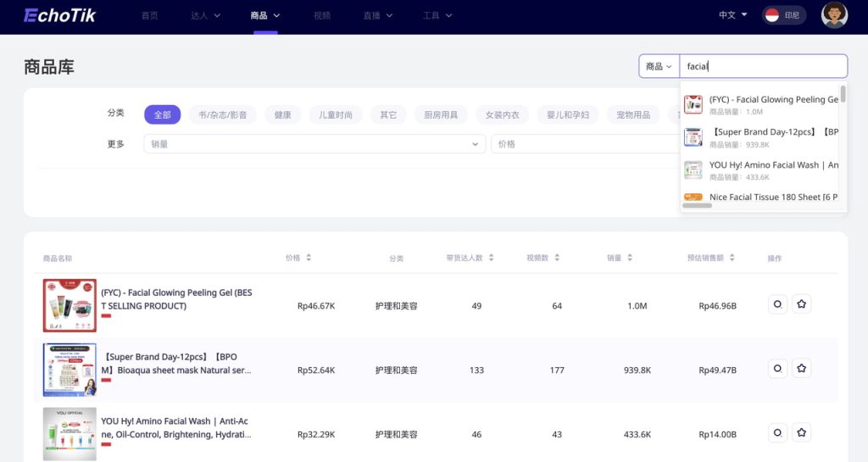Expand the 销量 filter dropdown
This screenshot has width=868, height=462.
[314, 144]
